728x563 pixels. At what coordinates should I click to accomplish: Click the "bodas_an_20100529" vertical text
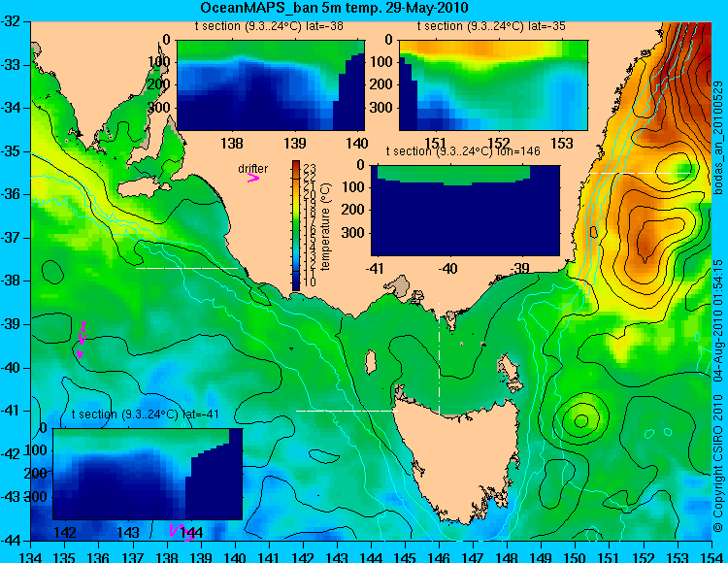click(718, 138)
